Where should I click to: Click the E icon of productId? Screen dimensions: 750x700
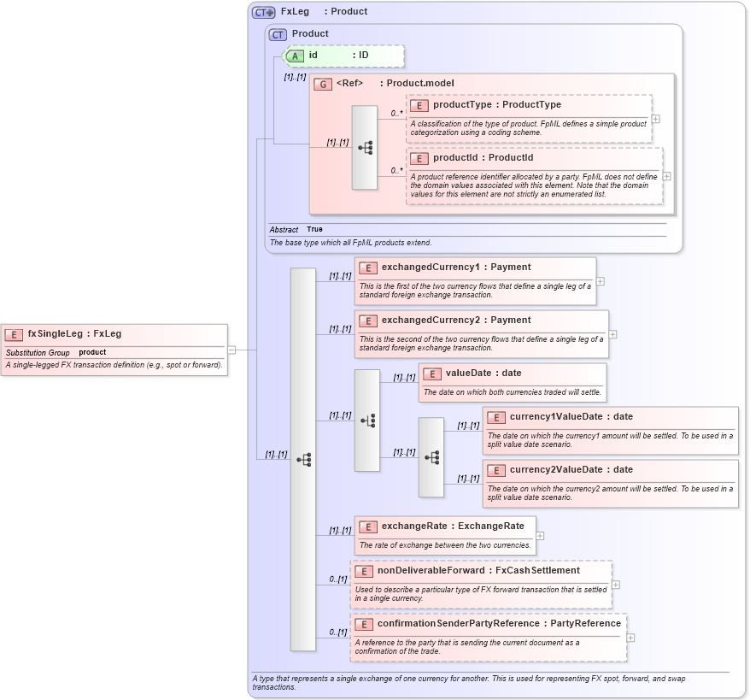point(419,158)
